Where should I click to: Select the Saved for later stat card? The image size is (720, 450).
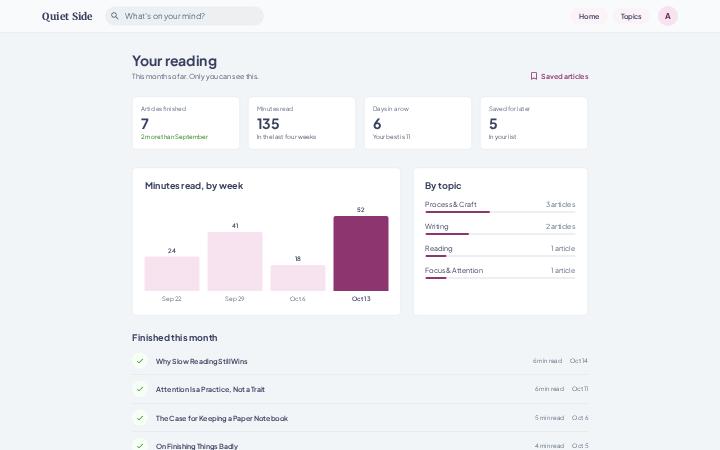[534, 123]
